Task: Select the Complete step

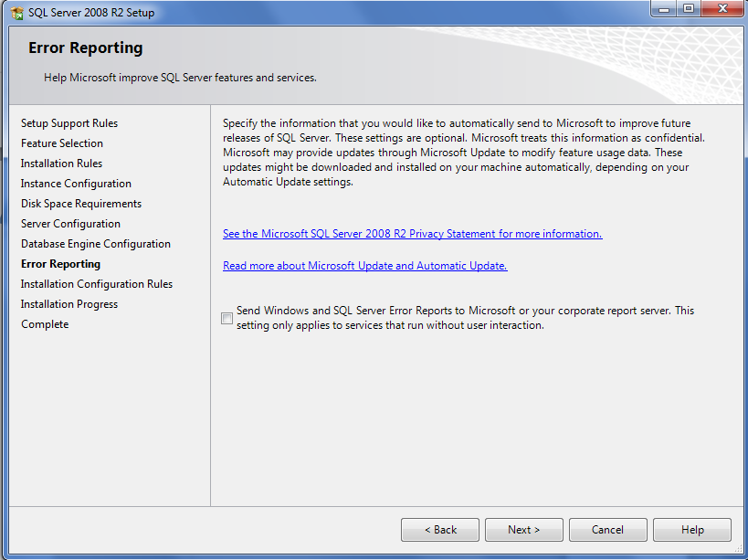Action: point(45,324)
